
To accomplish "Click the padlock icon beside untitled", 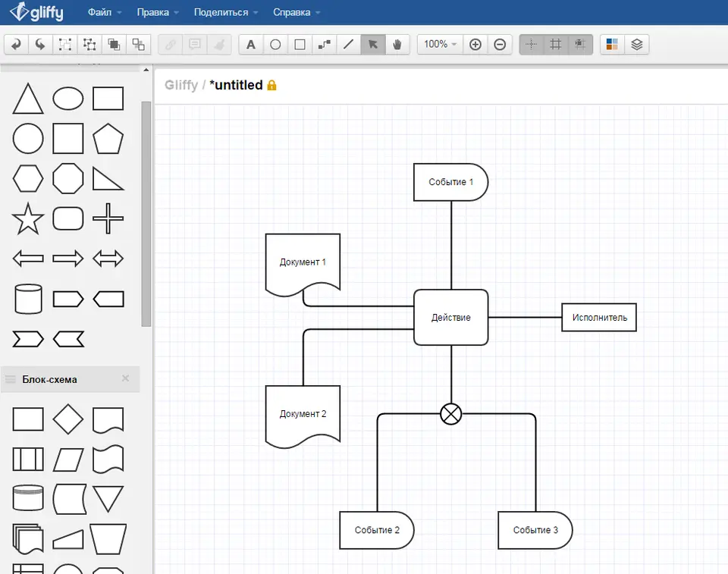I will click(x=271, y=85).
